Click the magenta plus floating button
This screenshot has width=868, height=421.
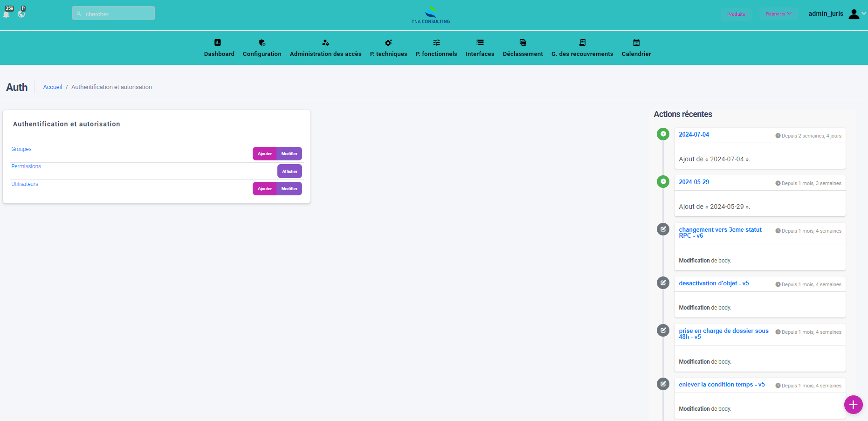click(853, 405)
